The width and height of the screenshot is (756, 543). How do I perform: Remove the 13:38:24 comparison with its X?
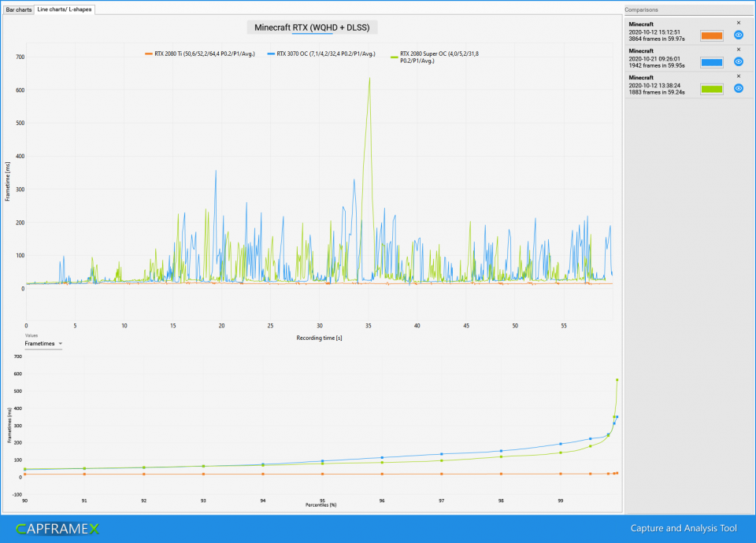738,76
